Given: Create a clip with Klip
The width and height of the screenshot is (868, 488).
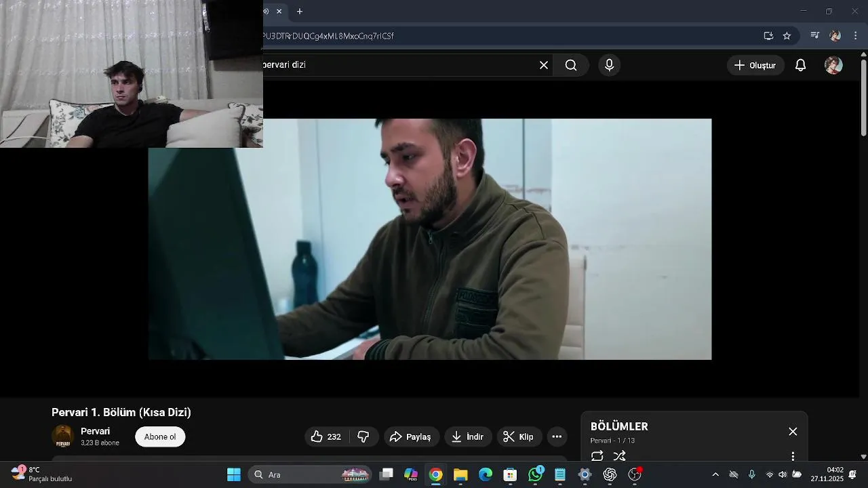Looking at the screenshot, I should coord(519,437).
